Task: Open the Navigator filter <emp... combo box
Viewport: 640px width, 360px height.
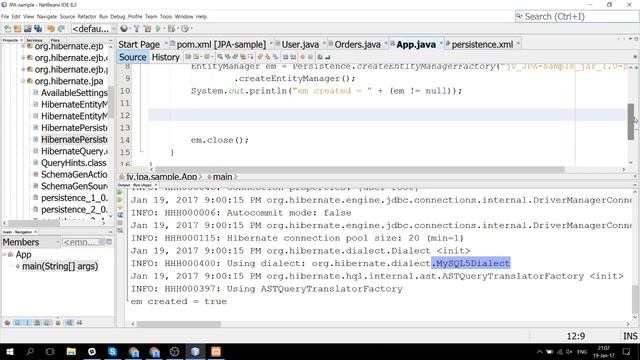Action: (84, 242)
